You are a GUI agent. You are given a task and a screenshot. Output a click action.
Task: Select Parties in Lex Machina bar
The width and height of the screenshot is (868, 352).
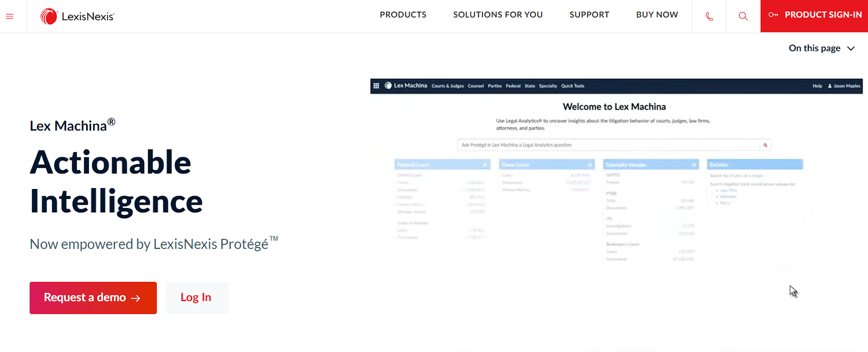click(495, 86)
